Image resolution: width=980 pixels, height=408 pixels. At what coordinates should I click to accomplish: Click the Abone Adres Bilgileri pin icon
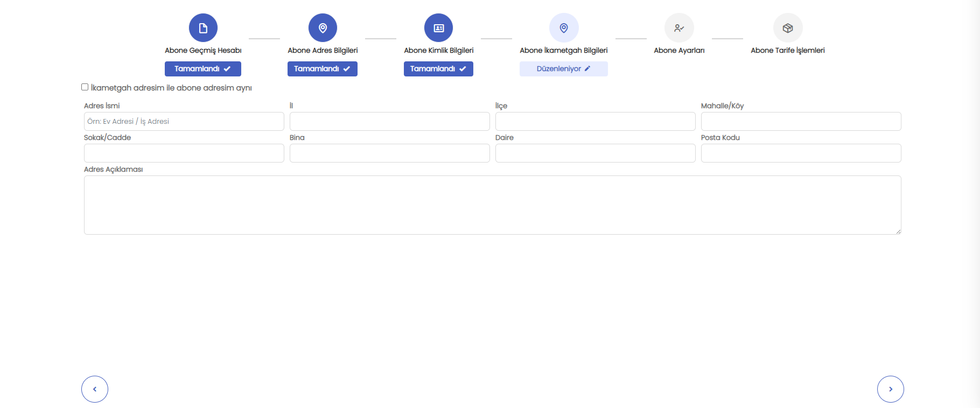[323, 28]
